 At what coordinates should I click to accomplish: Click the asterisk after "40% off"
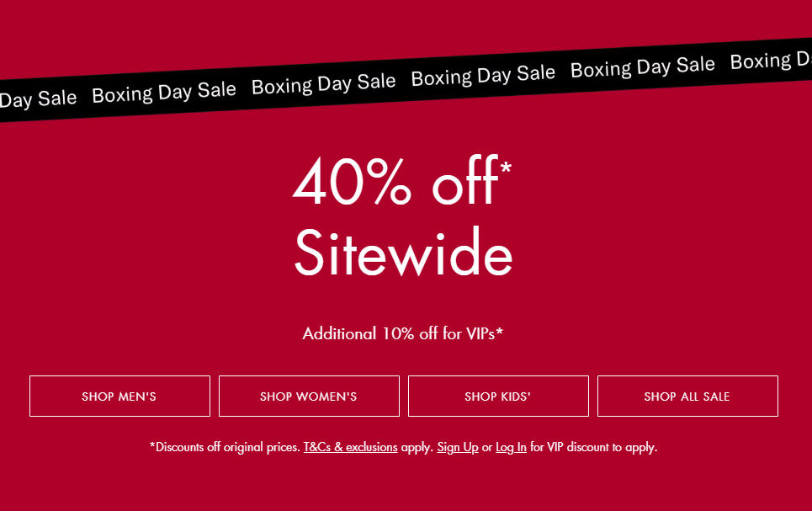tap(505, 168)
